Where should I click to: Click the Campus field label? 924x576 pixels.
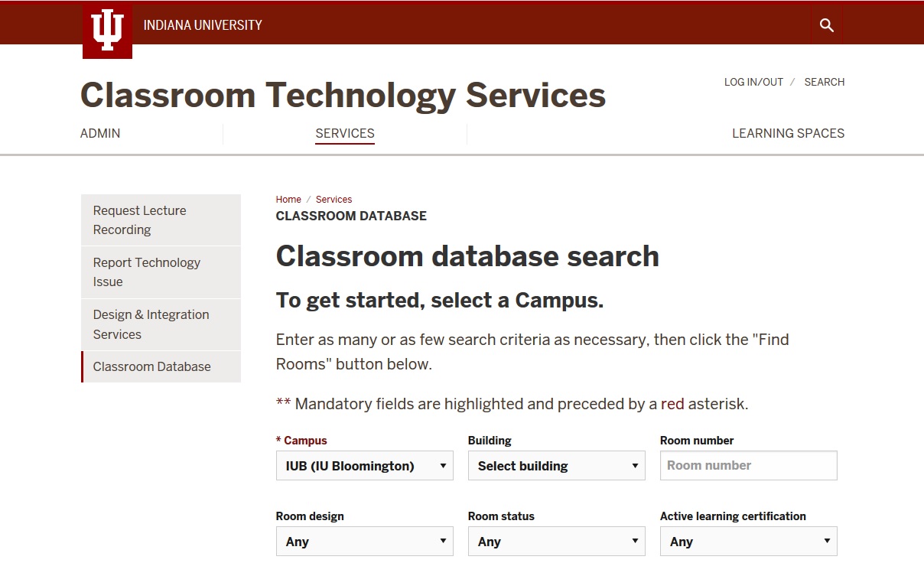point(301,441)
